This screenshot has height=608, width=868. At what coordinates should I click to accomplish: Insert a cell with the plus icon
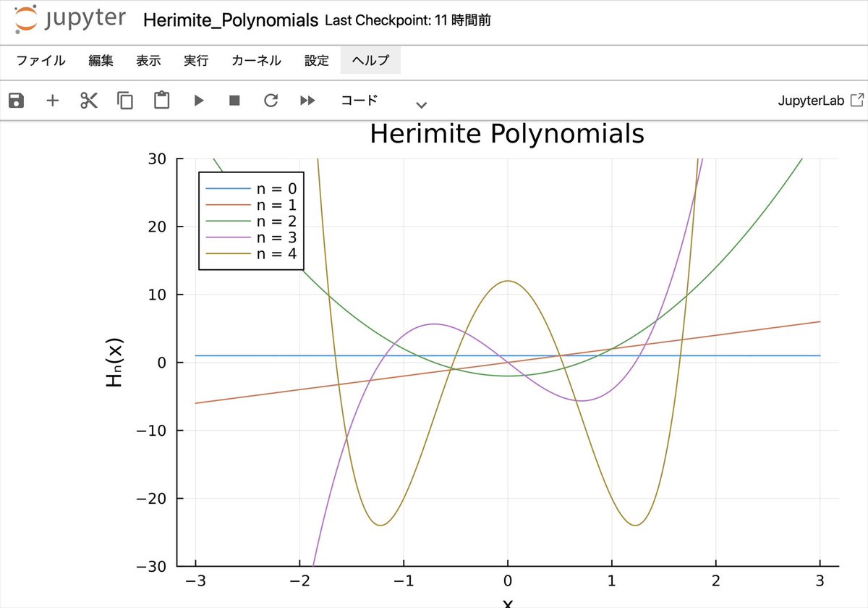coord(53,101)
